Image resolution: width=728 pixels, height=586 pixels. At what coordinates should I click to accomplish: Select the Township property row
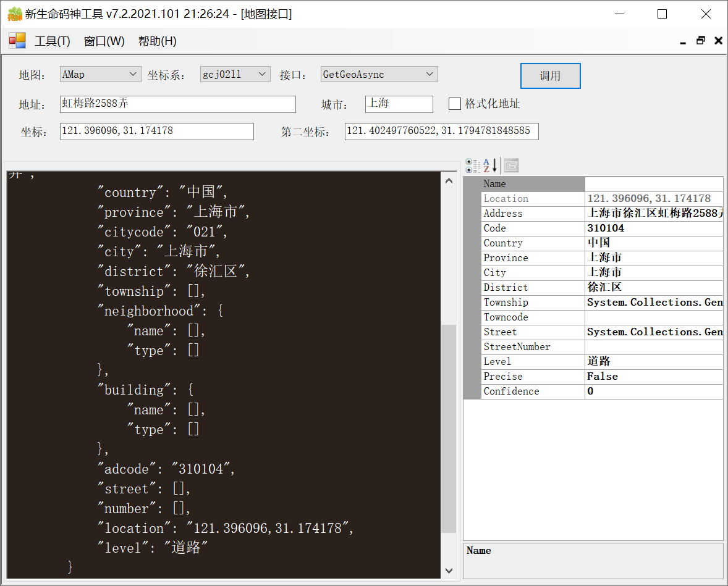[x=602, y=303]
